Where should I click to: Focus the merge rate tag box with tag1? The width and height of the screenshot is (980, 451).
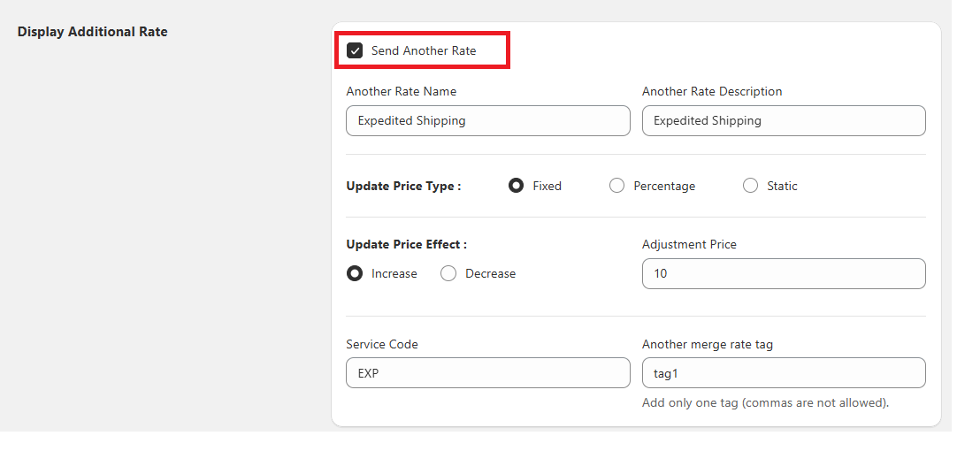784,373
